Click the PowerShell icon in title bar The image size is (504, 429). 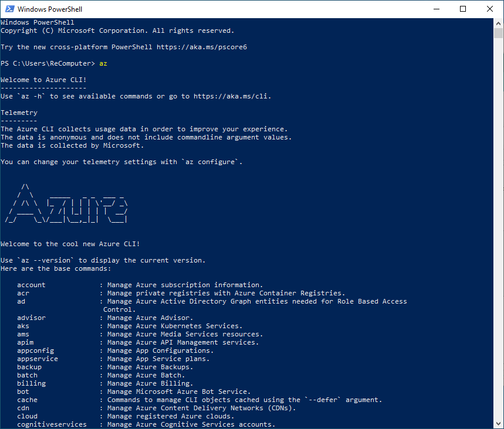9,9
